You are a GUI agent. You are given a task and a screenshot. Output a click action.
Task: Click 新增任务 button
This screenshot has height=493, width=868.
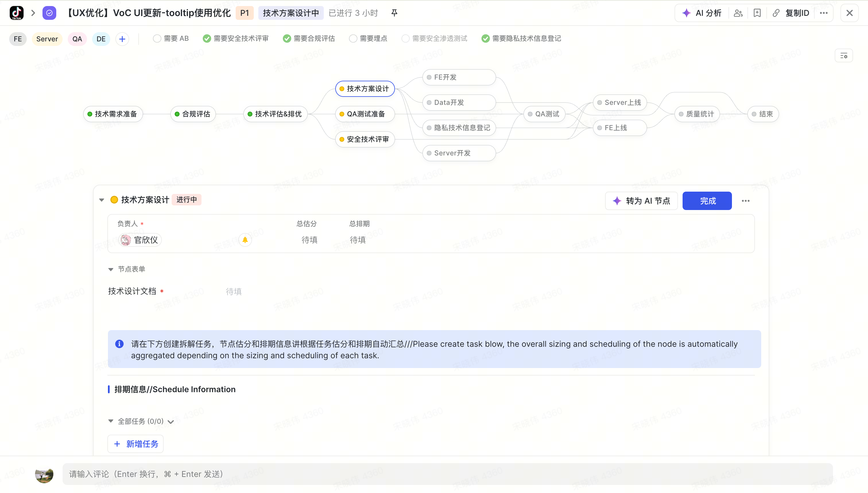(x=135, y=444)
